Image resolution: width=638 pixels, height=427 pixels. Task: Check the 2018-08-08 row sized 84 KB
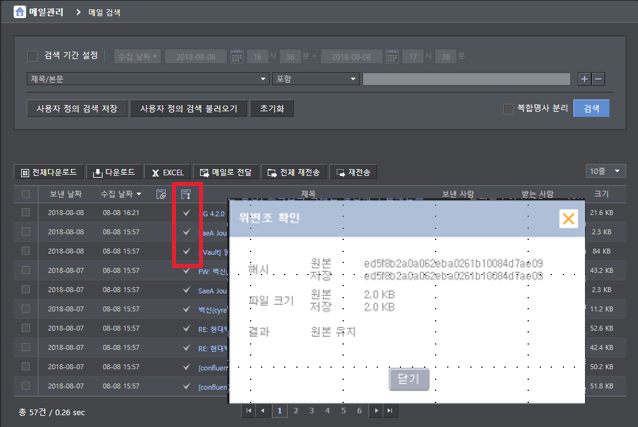click(x=26, y=251)
